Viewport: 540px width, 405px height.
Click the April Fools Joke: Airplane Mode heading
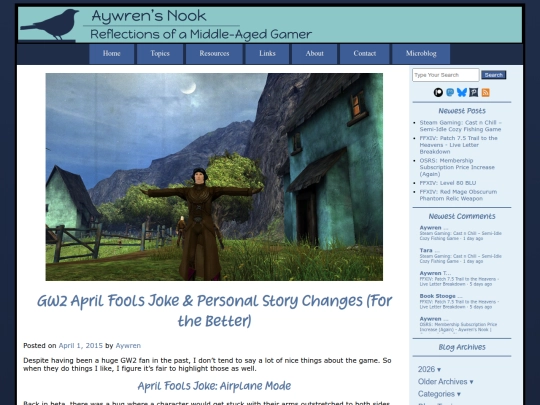click(214, 386)
